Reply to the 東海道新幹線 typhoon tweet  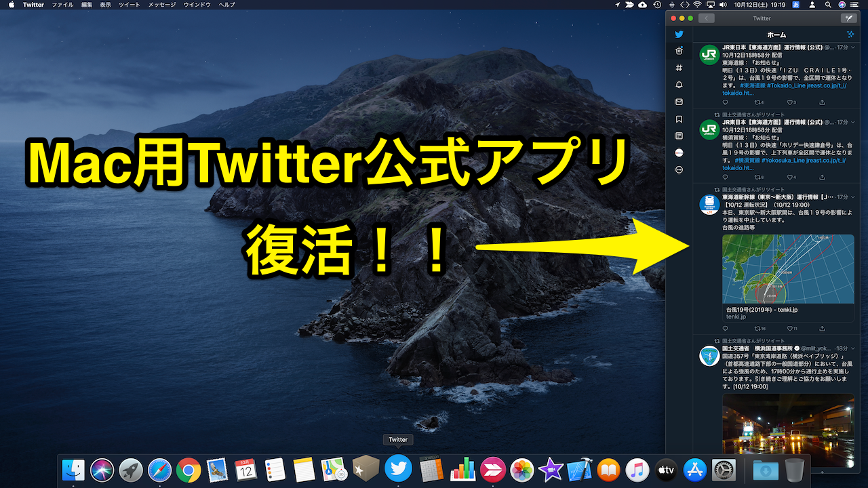726,329
